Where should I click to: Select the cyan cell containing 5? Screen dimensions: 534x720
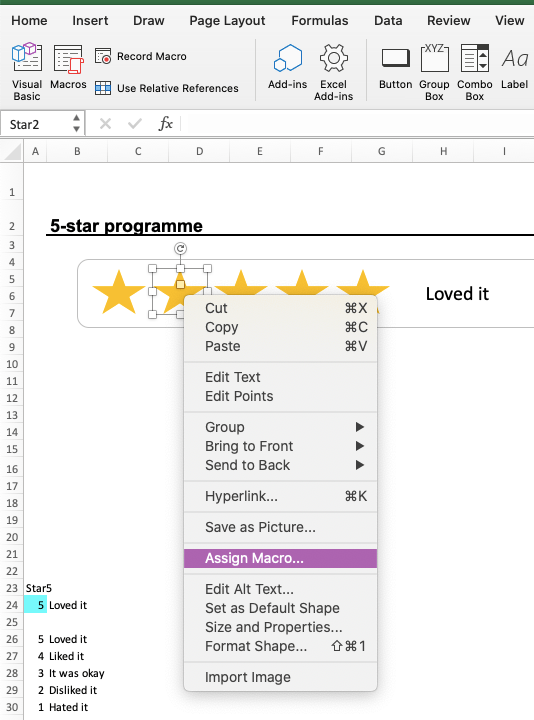point(35,605)
